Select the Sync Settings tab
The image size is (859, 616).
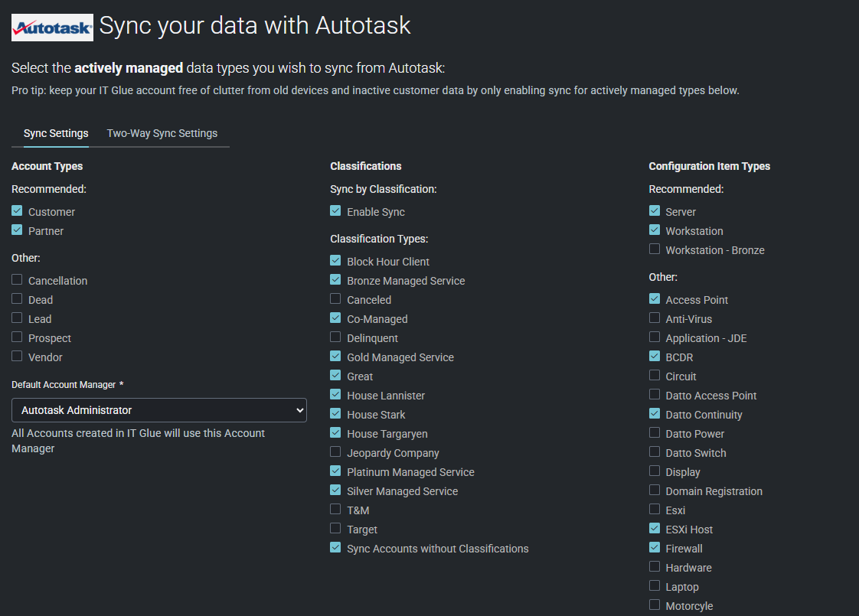coord(56,133)
